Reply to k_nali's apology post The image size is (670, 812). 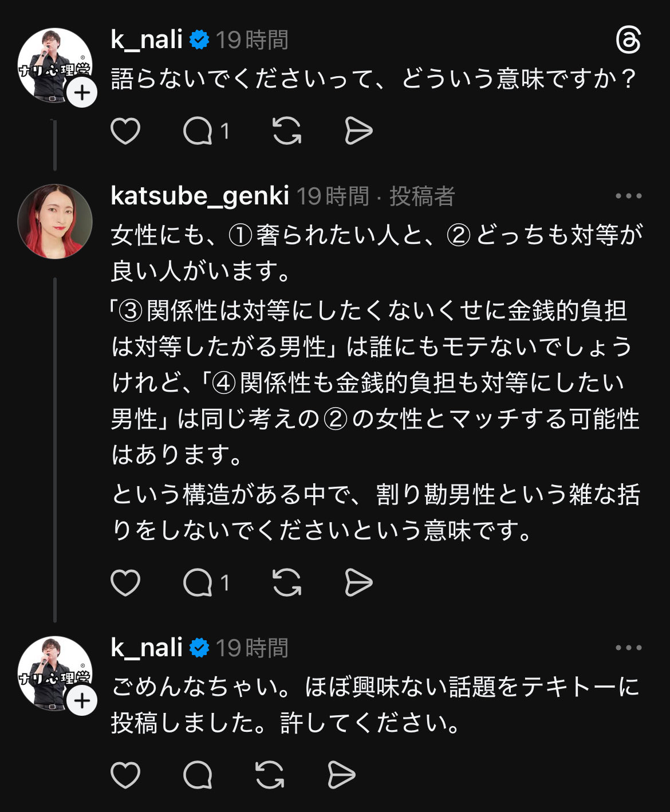198,775
